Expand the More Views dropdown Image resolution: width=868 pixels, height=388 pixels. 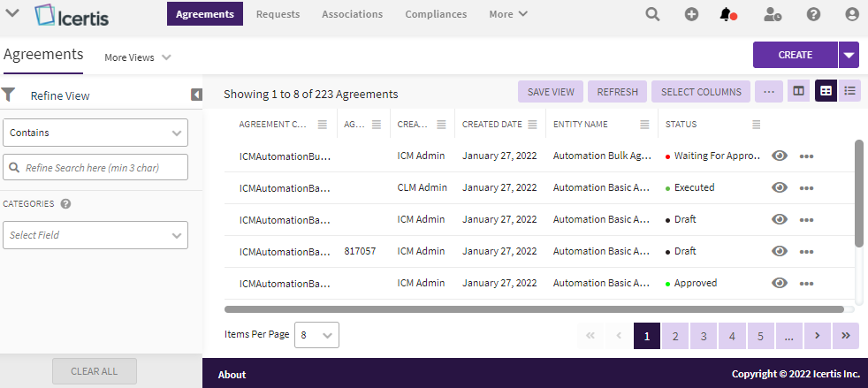137,57
